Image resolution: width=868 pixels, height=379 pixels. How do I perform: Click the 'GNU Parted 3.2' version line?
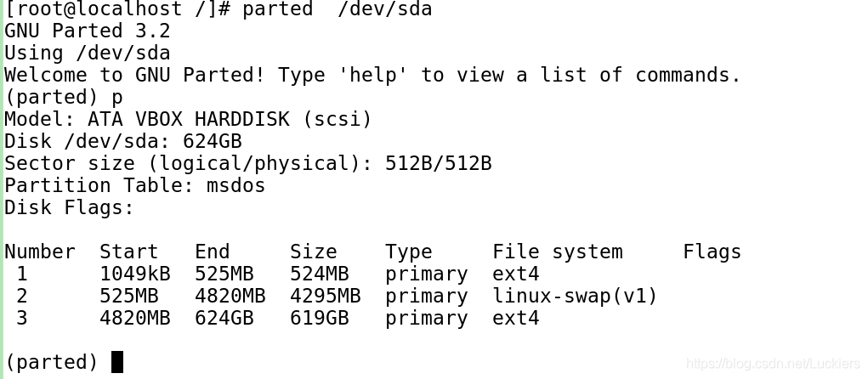[88, 31]
